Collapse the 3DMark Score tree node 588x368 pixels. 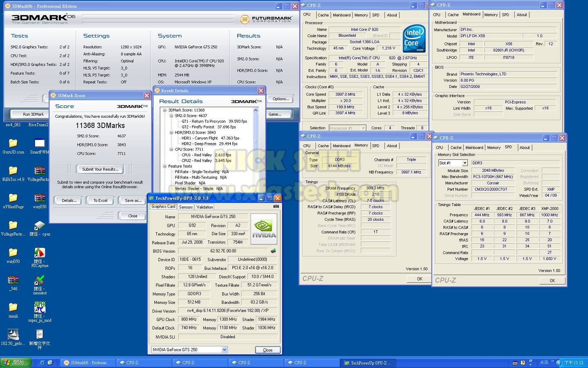point(165,110)
